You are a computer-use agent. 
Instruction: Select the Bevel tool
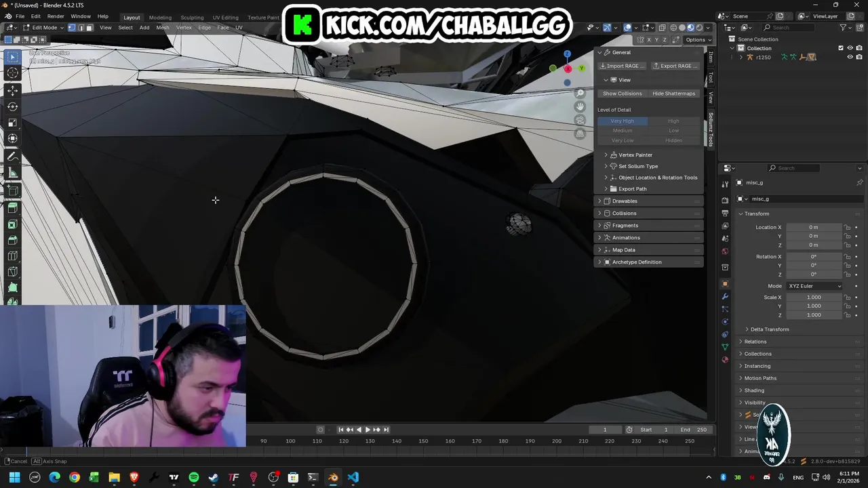pos(12,241)
